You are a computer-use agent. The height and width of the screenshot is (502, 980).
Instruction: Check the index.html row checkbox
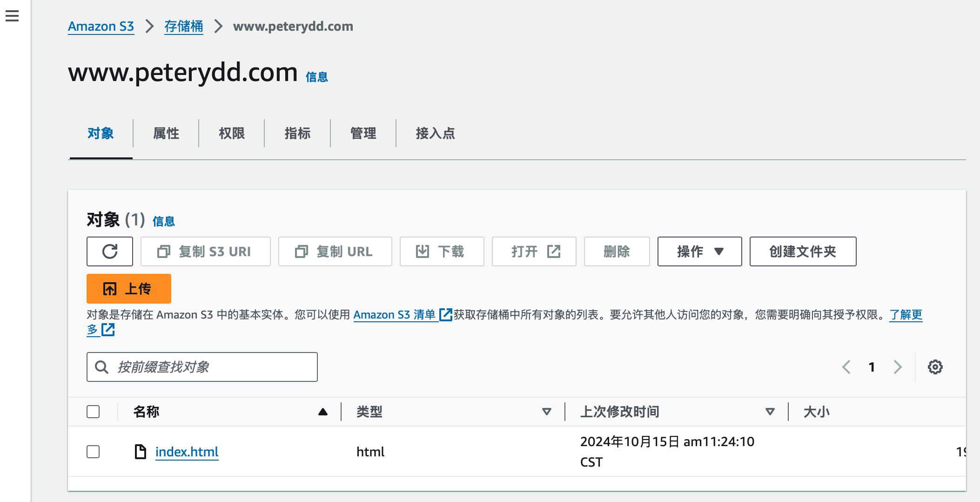click(x=93, y=452)
